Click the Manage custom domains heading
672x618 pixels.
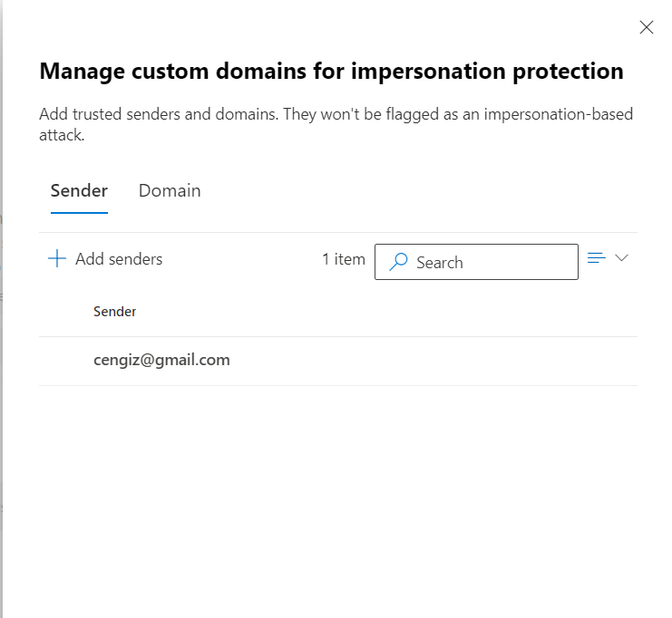(331, 72)
